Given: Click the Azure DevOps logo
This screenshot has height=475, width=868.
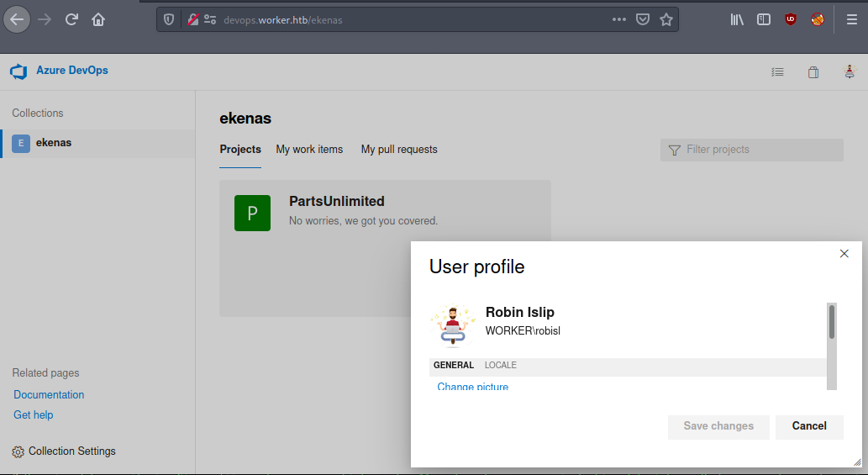Looking at the screenshot, I should click(x=18, y=71).
